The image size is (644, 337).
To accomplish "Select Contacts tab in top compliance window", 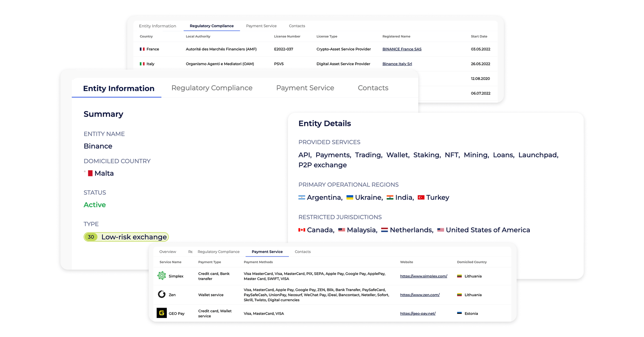I will pyautogui.click(x=297, y=26).
